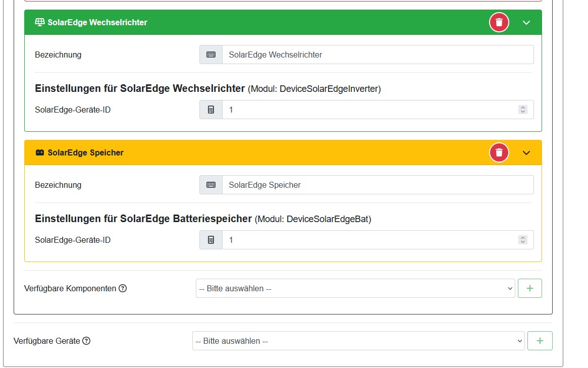Viewport: 588px width, 368px height.
Task: Click the Bezeichnung label in Wechselrichter panel
Action: [58, 55]
